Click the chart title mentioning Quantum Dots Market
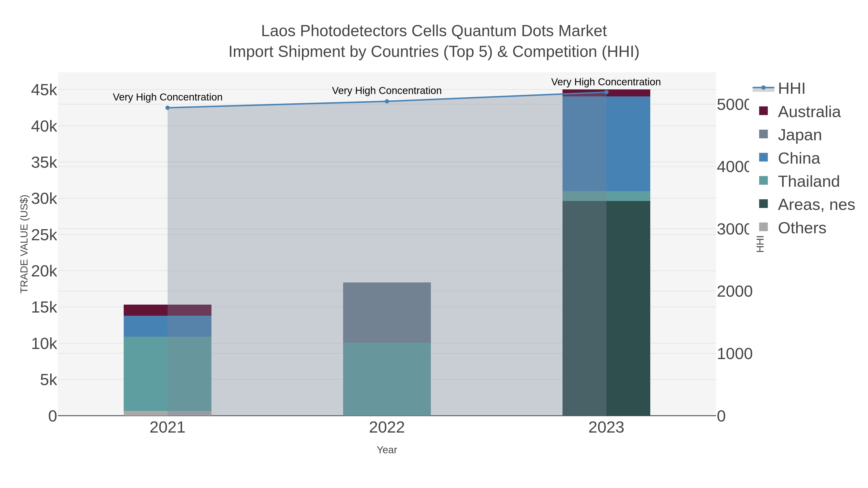868x488 pixels. tap(434, 31)
